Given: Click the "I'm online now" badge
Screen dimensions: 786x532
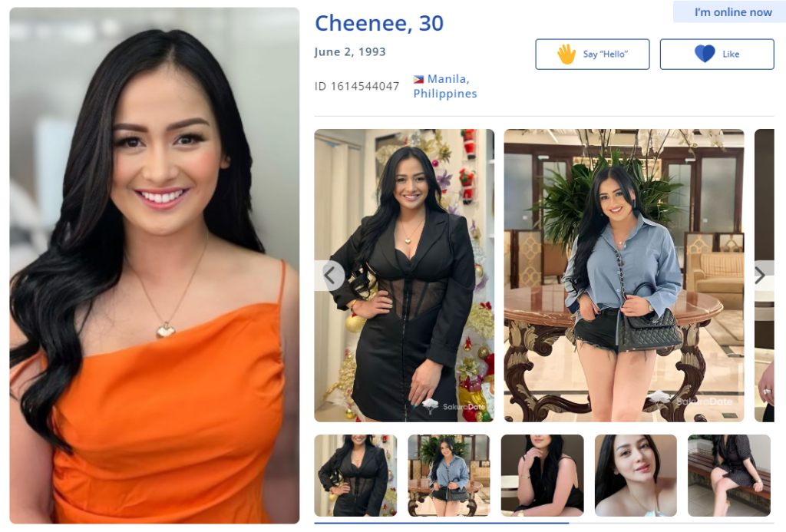Looking at the screenshot, I should 730,12.
